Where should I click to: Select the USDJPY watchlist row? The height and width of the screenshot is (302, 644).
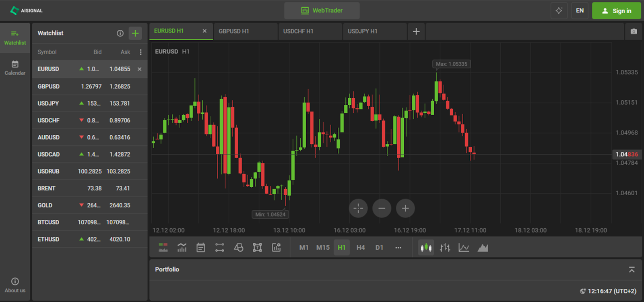click(90, 103)
